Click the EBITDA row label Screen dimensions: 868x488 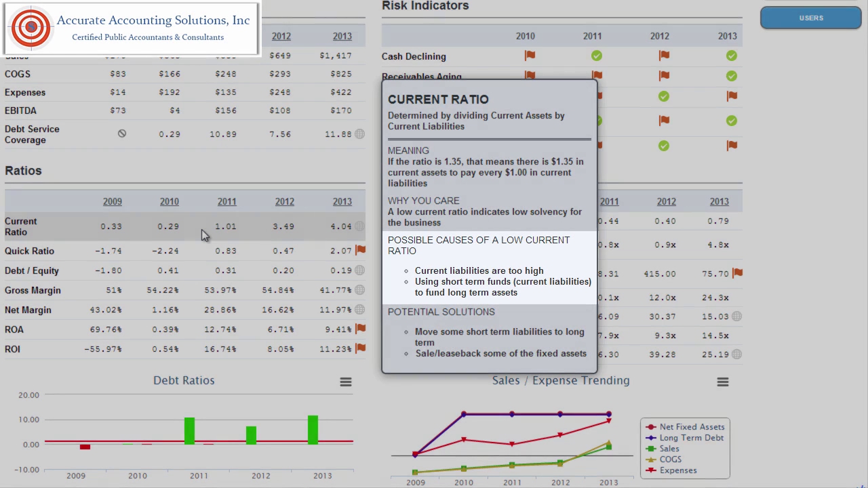[x=20, y=110]
